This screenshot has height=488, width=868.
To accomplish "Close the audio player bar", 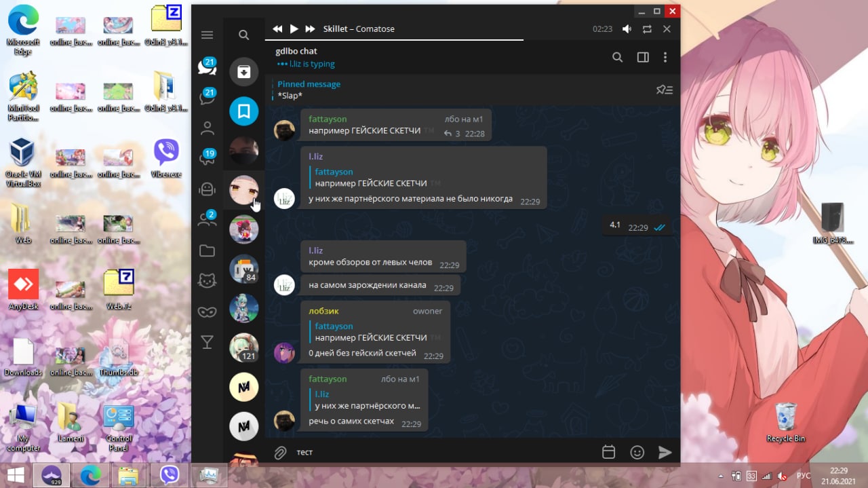I will pos(667,29).
